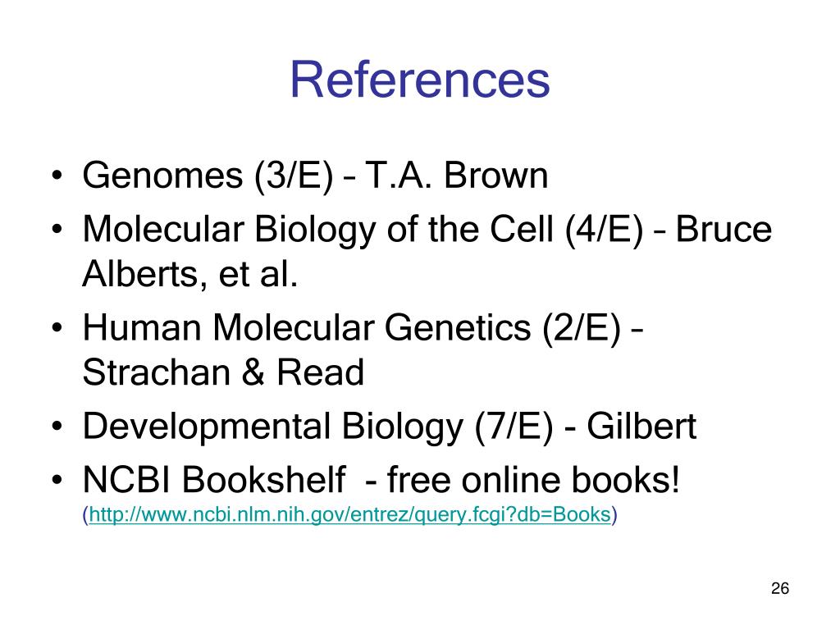Click the References slide title

[420, 80]
